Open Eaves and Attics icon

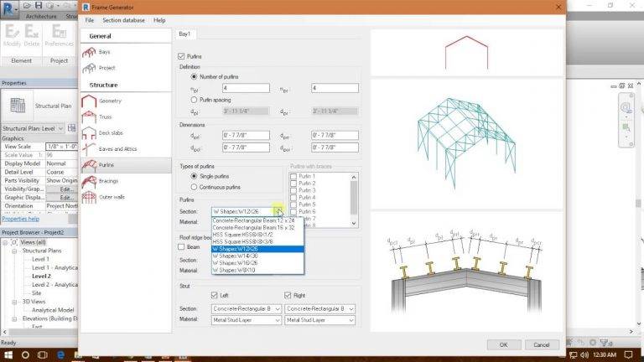[89, 149]
